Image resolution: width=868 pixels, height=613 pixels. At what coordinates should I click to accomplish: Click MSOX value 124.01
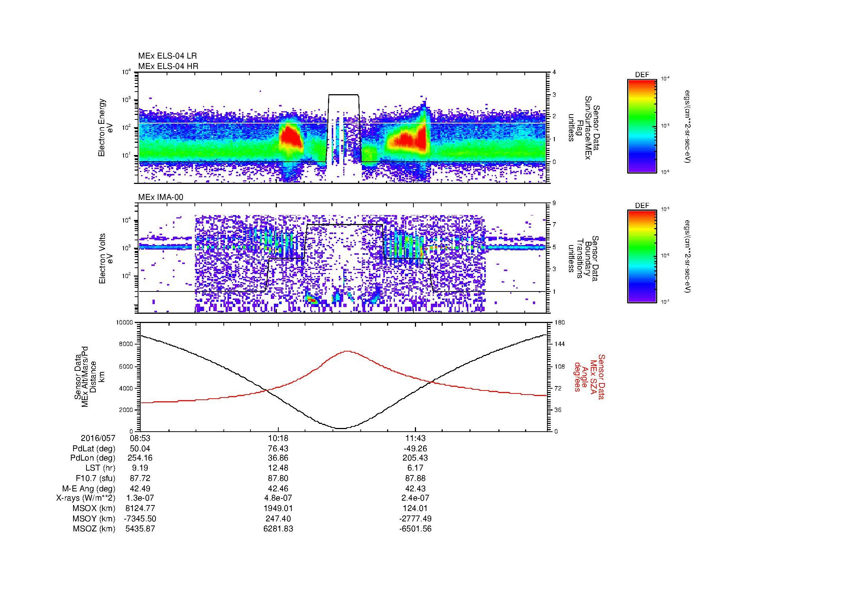(415, 508)
